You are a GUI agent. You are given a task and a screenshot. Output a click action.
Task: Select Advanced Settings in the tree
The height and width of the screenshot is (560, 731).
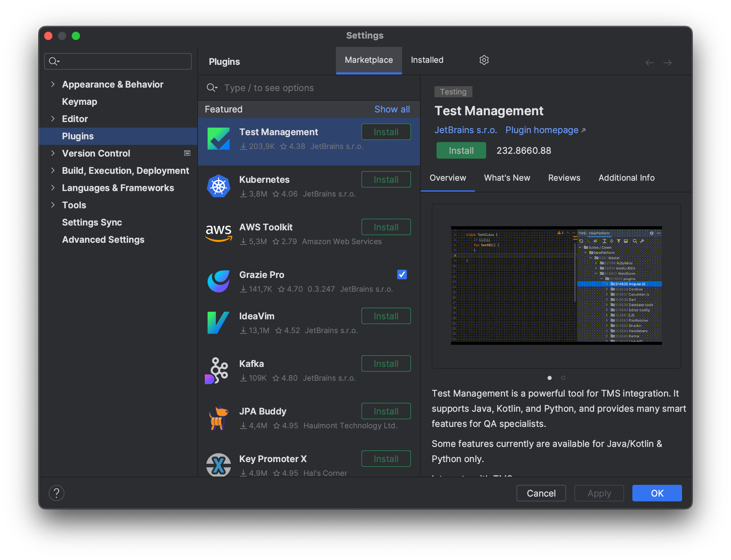(x=118, y=239)
